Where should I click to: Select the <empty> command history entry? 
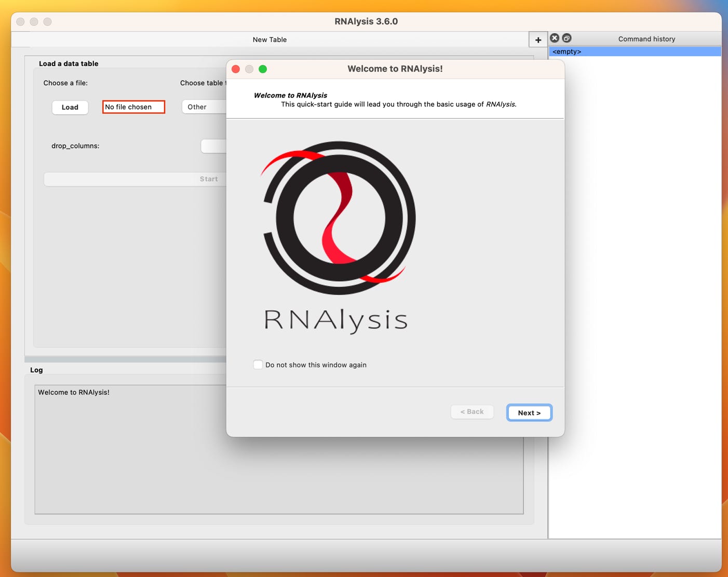(x=635, y=51)
